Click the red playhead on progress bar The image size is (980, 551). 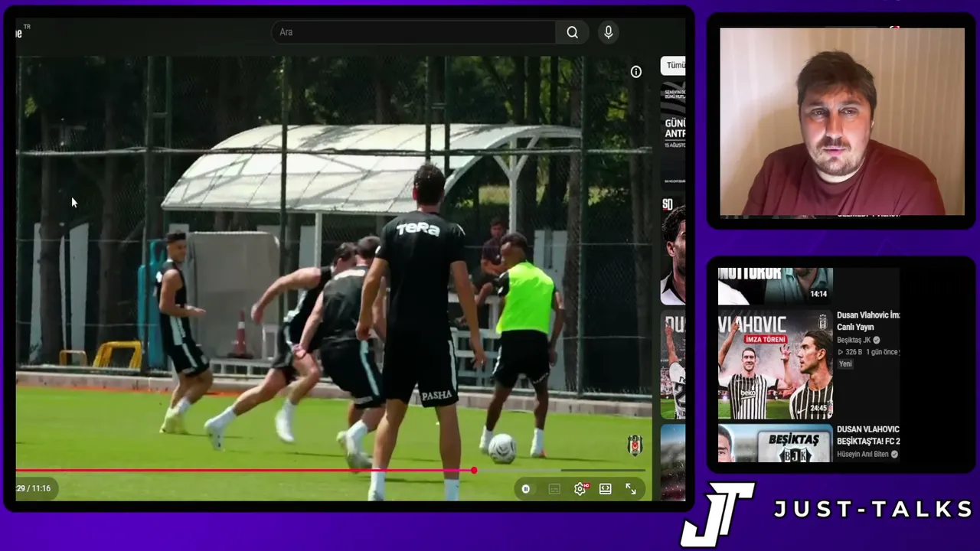[474, 471]
